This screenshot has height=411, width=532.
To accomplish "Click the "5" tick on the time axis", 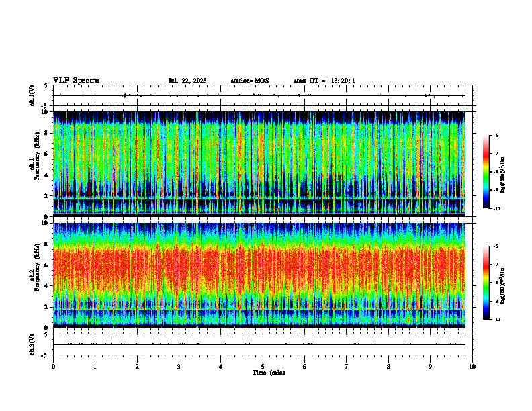I will (x=263, y=367).
